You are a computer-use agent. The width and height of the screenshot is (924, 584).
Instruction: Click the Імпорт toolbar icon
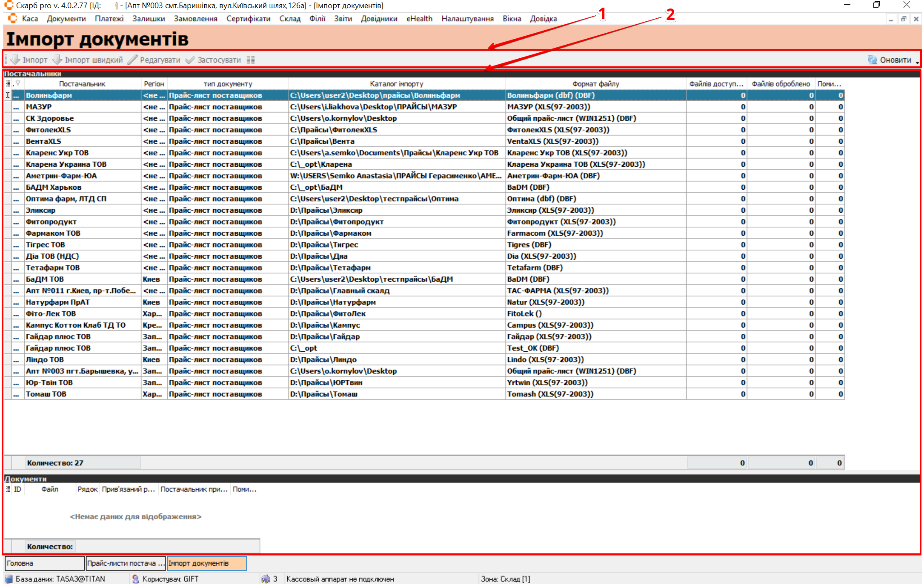pyautogui.click(x=15, y=60)
